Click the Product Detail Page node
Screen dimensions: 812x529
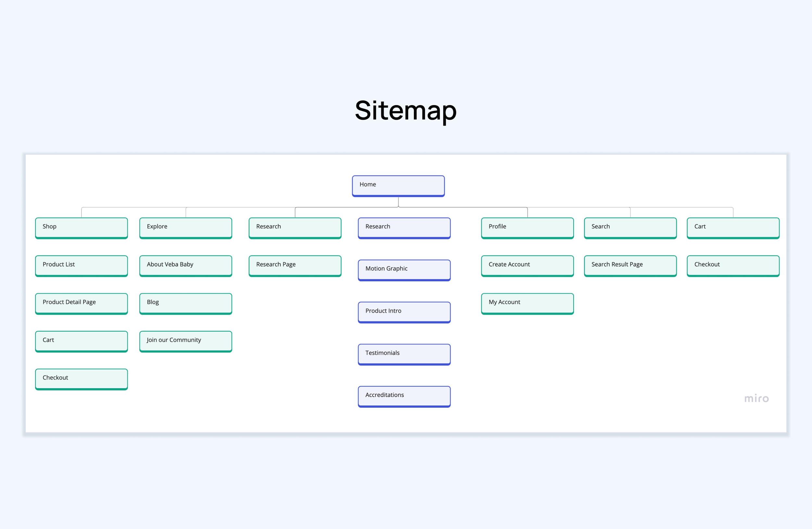coord(82,304)
